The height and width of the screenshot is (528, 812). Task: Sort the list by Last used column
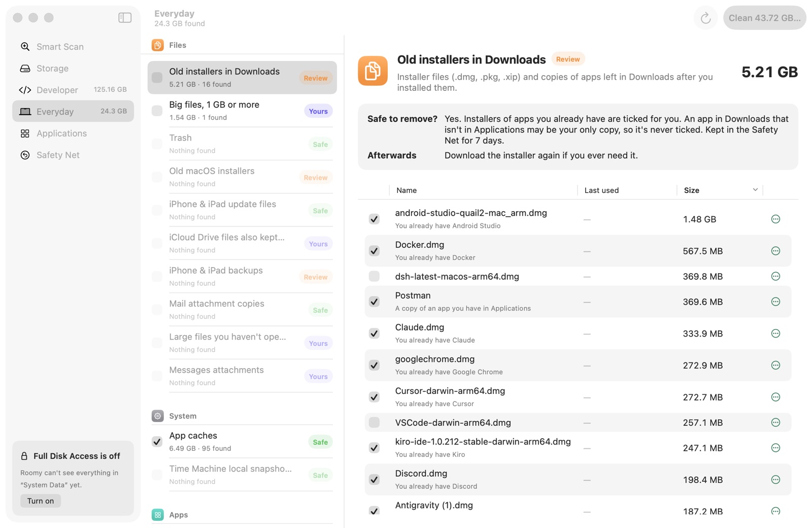[x=601, y=190]
